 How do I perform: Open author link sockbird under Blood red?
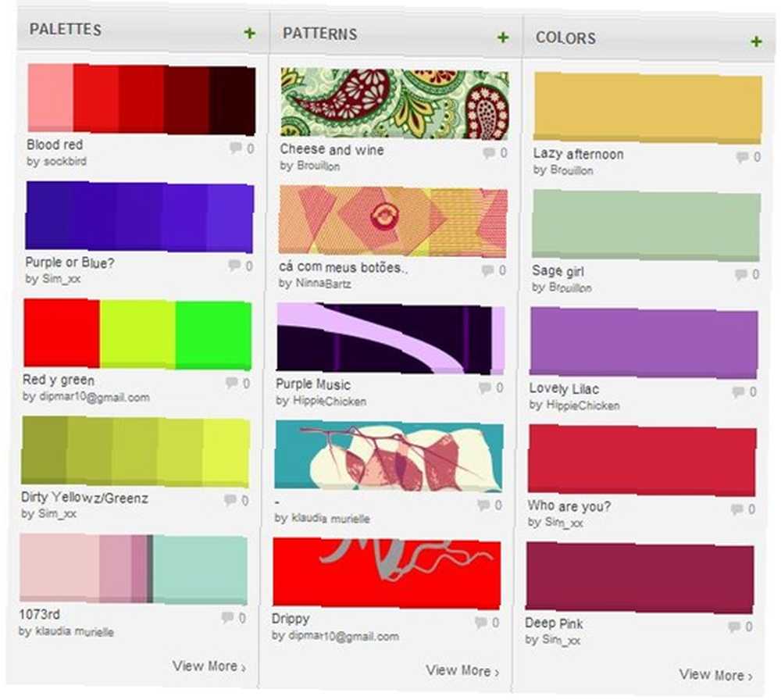point(66,162)
